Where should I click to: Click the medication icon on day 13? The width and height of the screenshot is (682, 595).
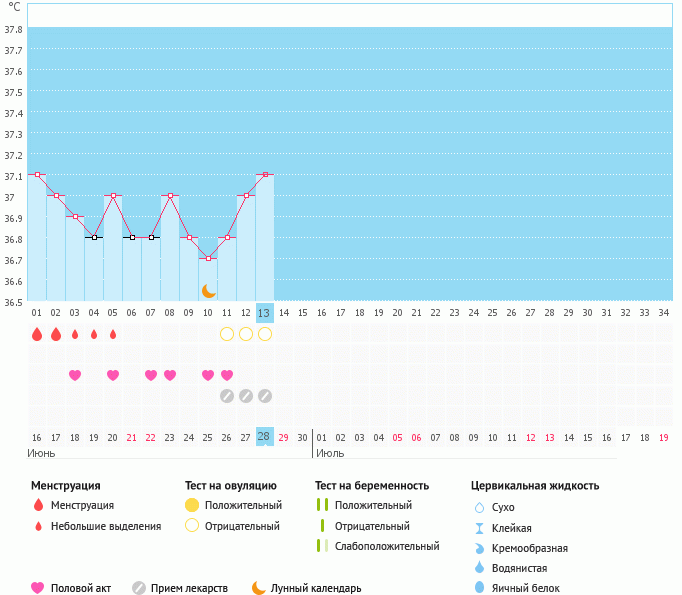tap(265, 396)
